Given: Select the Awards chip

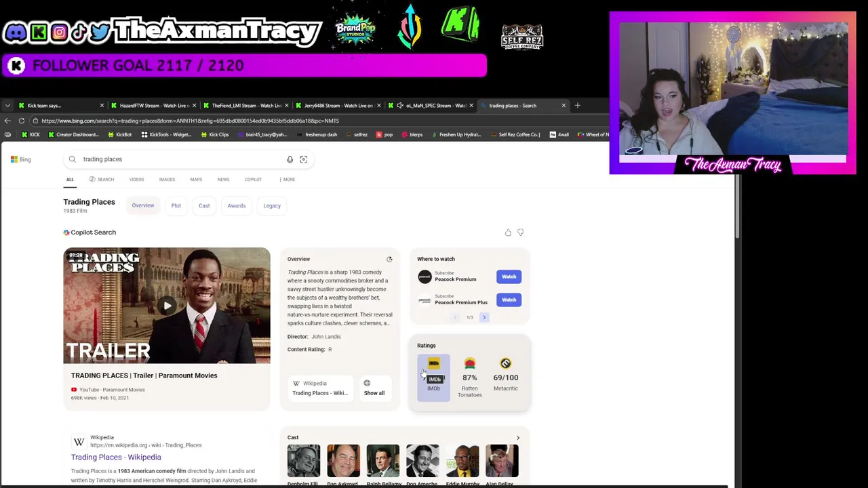Looking at the screenshot, I should pos(237,205).
